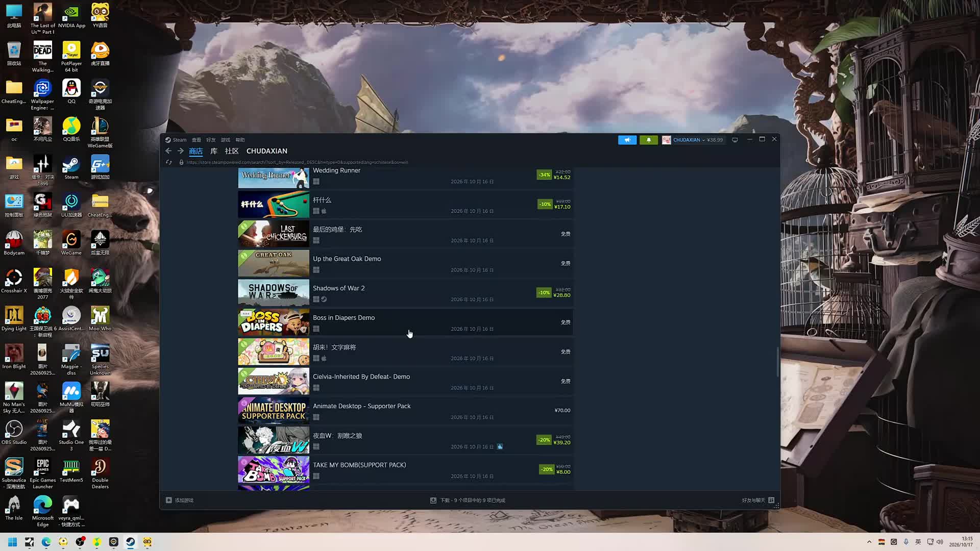Click 添加游戏 button at bottom left
Image resolution: width=980 pixels, height=551 pixels.
pyautogui.click(x=180, y=500)
